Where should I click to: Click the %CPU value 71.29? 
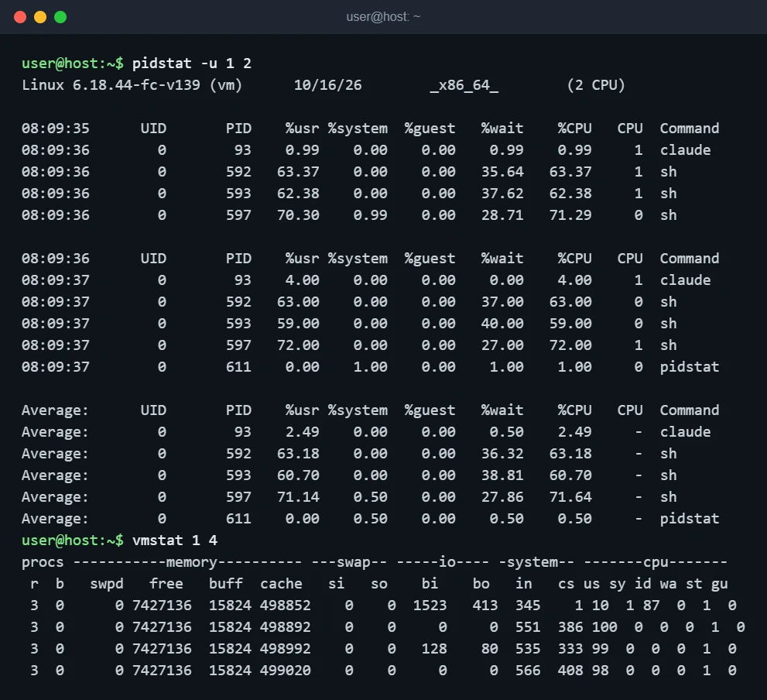coord(570,215)
